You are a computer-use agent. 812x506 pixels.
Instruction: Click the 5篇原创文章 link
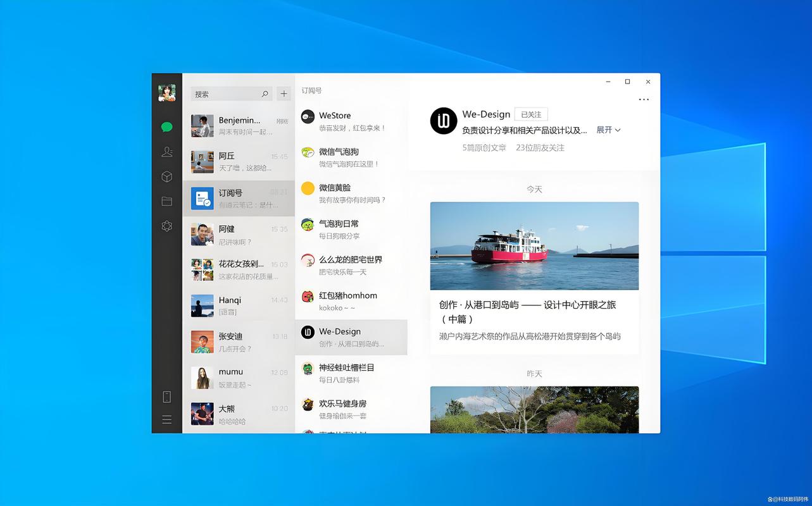point(484,147)
